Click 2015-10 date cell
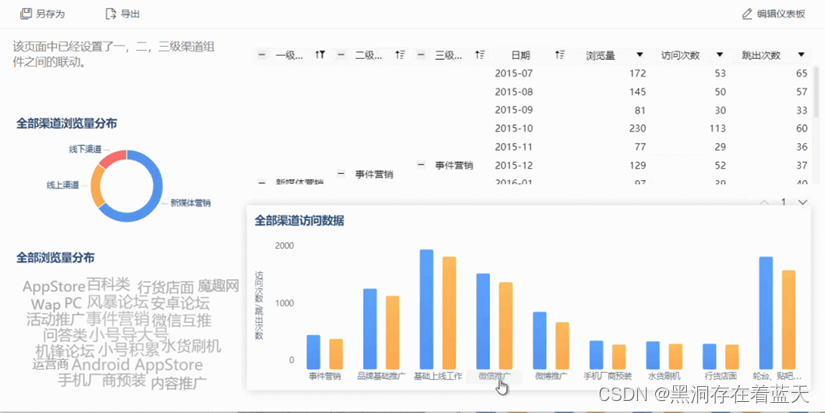 tap(514, 128)
